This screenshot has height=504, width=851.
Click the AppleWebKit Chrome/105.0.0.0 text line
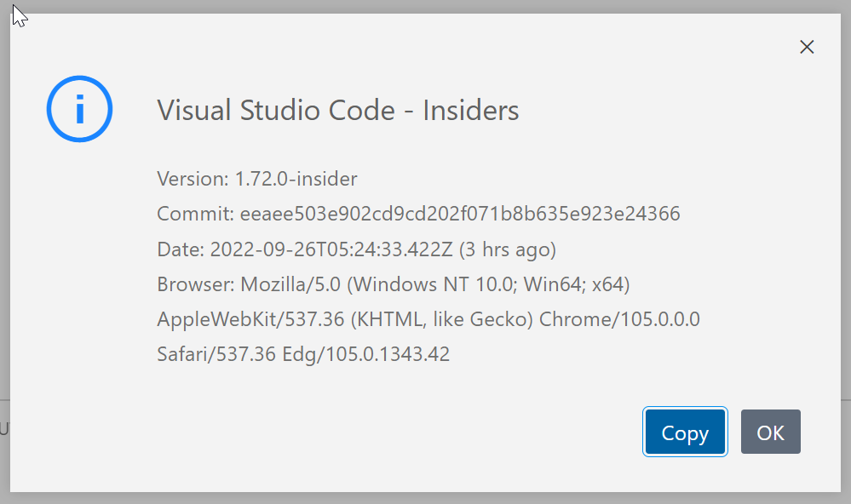pyautogui.click(x=426, y=318)
